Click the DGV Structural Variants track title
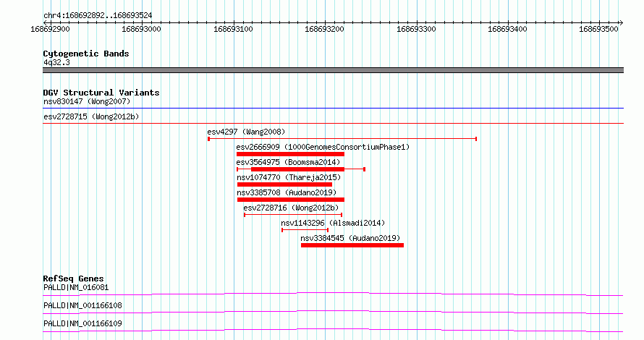The width and height of the screenshot is (644, 340). (101, 93)
